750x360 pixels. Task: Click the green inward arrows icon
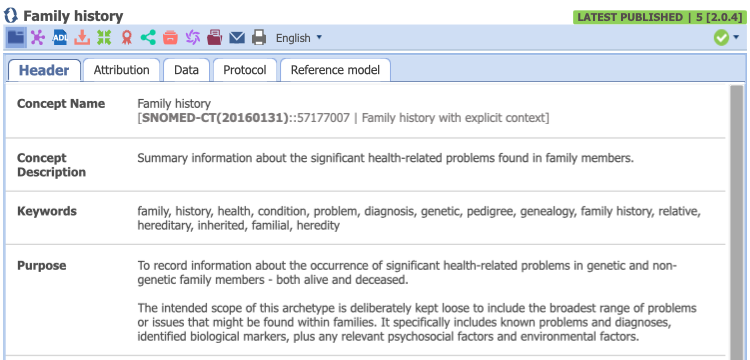click(104, 37)
